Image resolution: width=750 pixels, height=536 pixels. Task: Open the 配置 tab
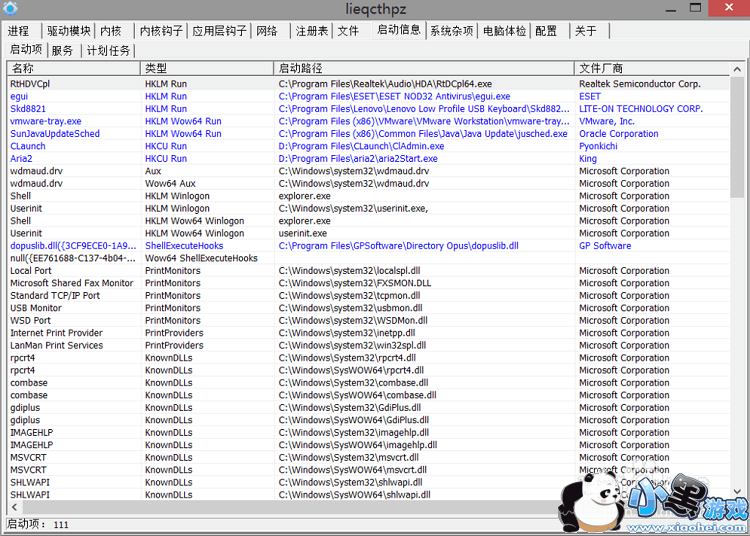click(x=546, y=31)
